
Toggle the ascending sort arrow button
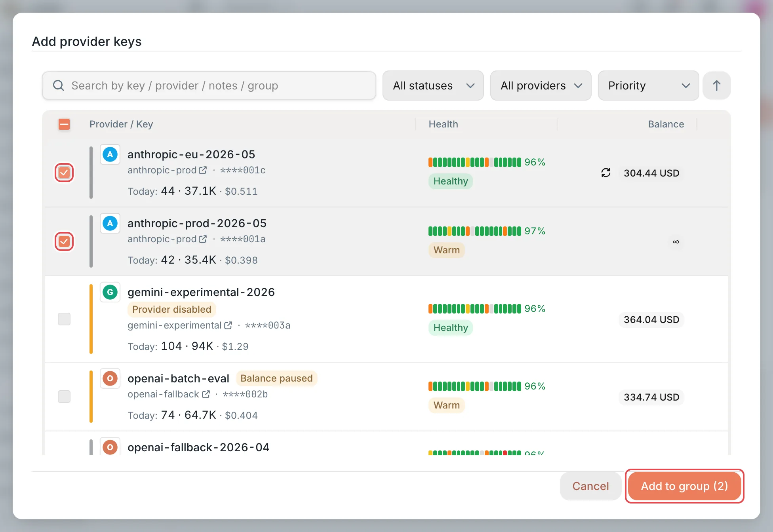coord(716,85)
